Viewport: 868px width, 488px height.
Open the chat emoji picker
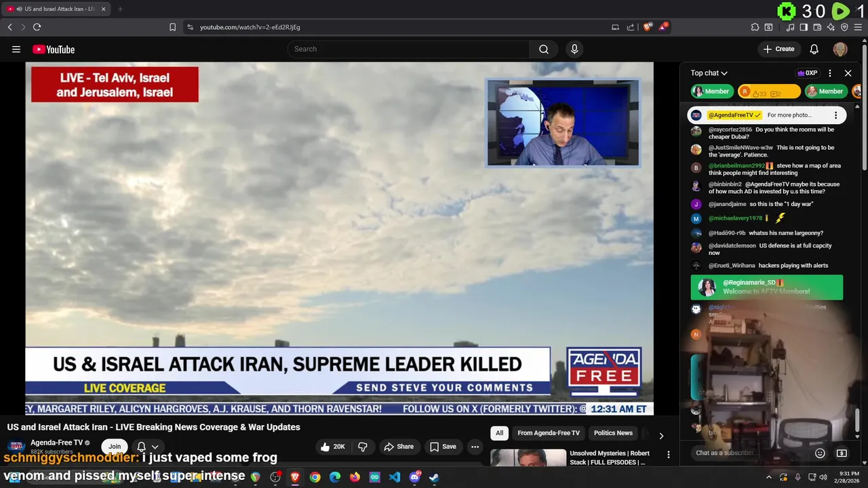(x=820, y=453)
